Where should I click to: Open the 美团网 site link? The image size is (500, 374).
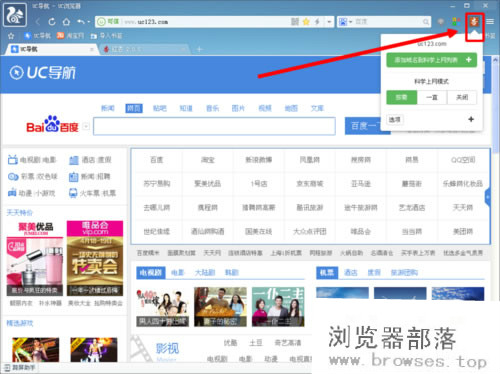(x=463, y=231)
